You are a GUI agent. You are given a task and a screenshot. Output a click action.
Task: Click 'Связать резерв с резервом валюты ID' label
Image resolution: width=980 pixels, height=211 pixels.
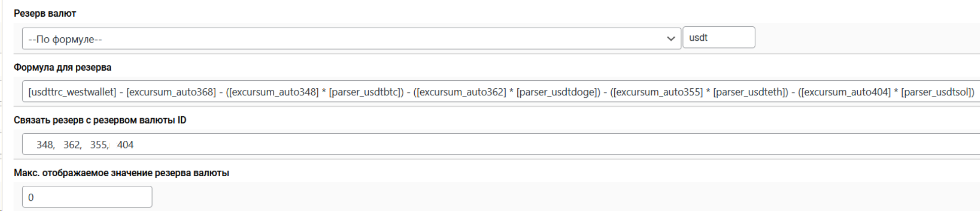100,120
